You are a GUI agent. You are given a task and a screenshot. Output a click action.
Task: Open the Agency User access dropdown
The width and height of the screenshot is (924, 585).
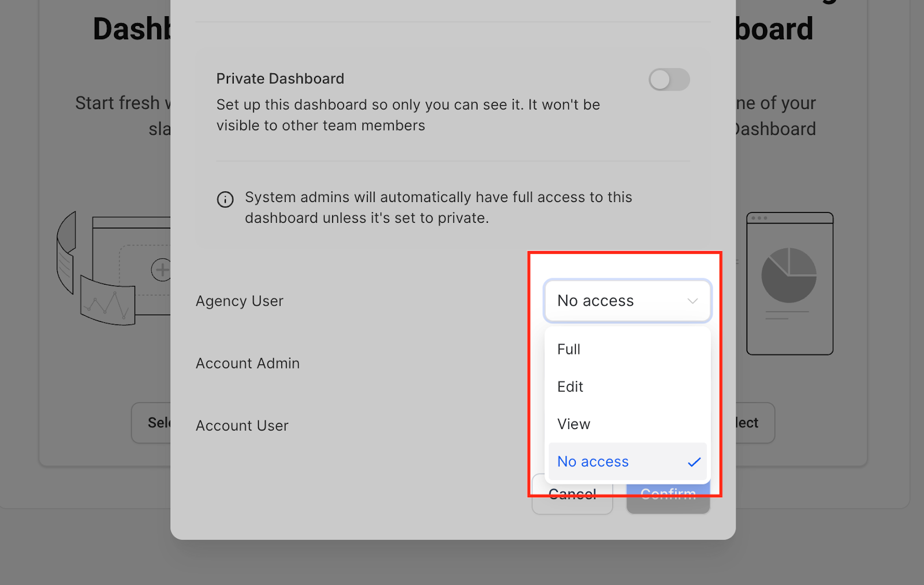(x=627, y=301)
